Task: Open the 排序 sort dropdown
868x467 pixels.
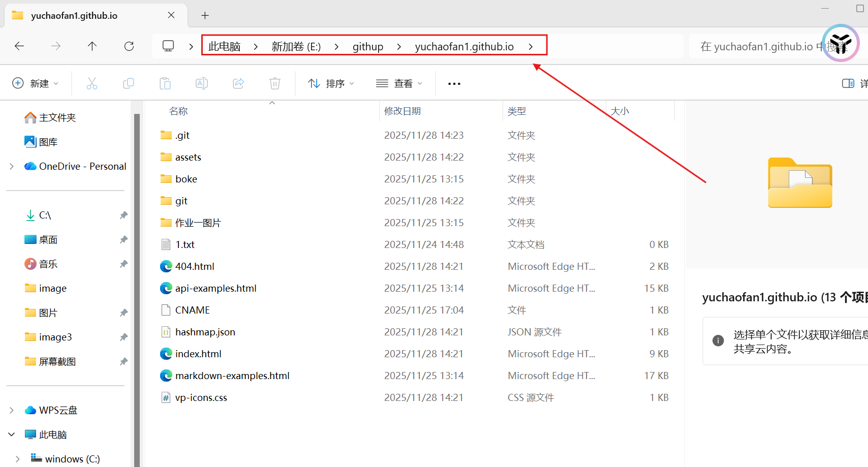Action: tap(331, 83)
